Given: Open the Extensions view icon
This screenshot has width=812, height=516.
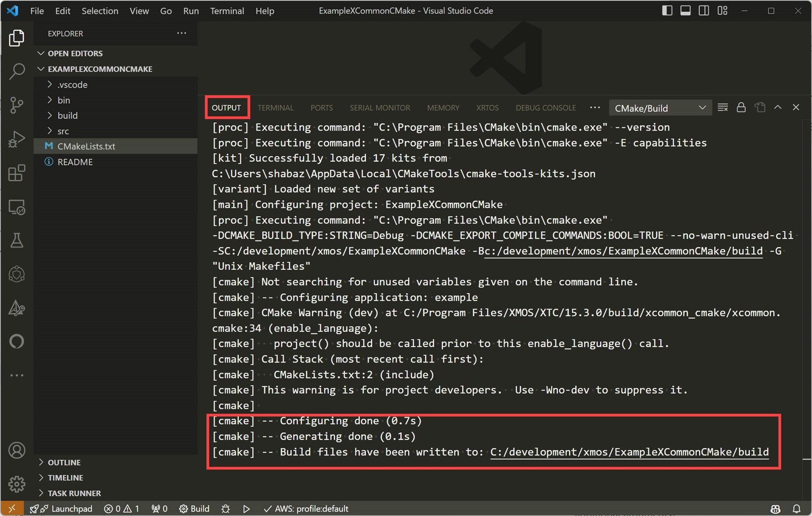Looking at the screenshot, I should pos(16,173).
